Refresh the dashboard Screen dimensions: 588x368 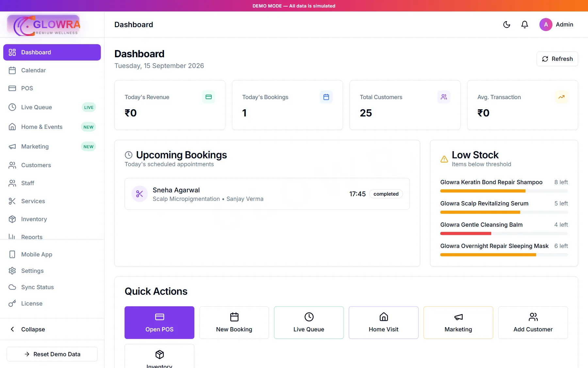tap(557, 59)
